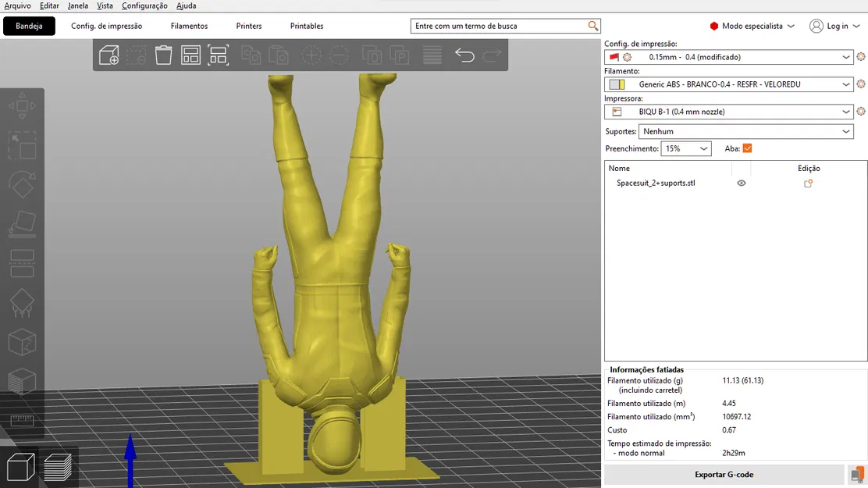Screen dimensions: 868x488
Task: Switch to 3D editor view cube icon
Action: click(x=20, y=467)
